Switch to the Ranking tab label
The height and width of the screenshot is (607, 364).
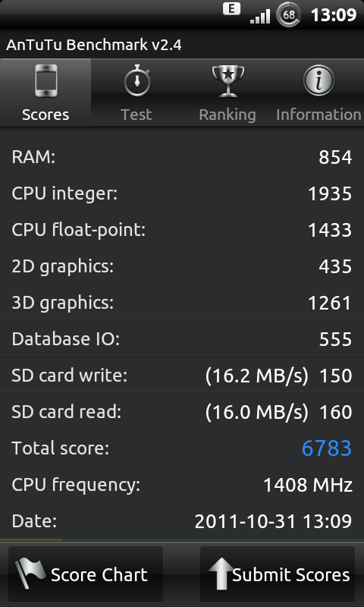pyautogui.click(x=227, y=115)
